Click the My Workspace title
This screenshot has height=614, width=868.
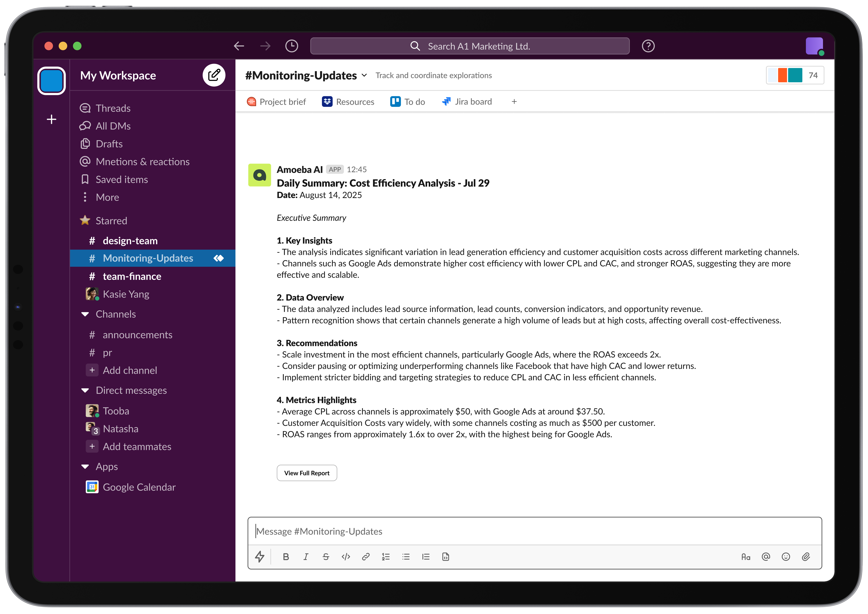click(118, 75)
